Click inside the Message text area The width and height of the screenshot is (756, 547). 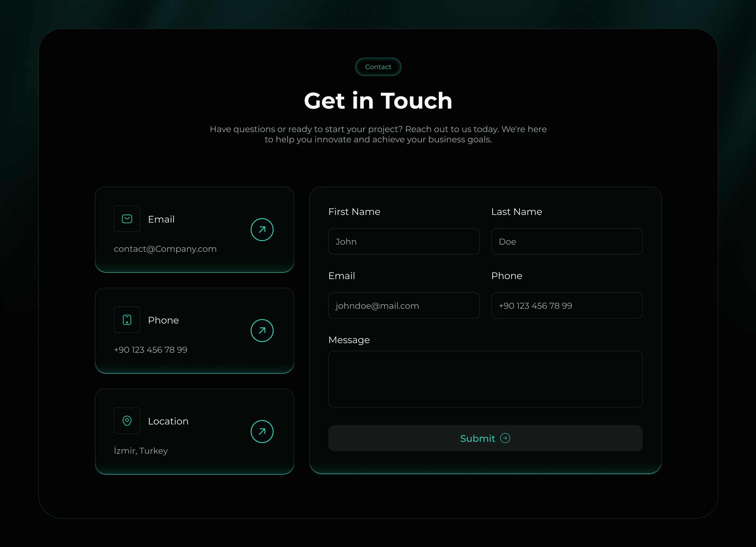click(485, 379)
